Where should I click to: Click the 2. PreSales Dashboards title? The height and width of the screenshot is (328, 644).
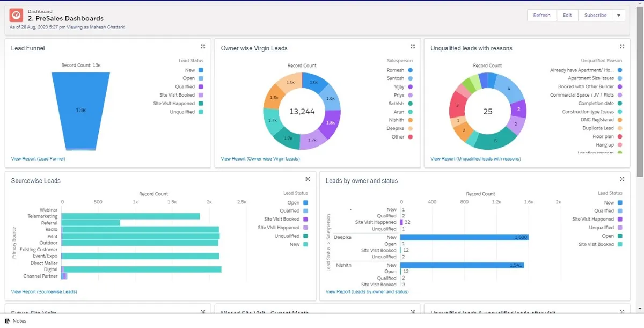[x=65, y=18]
